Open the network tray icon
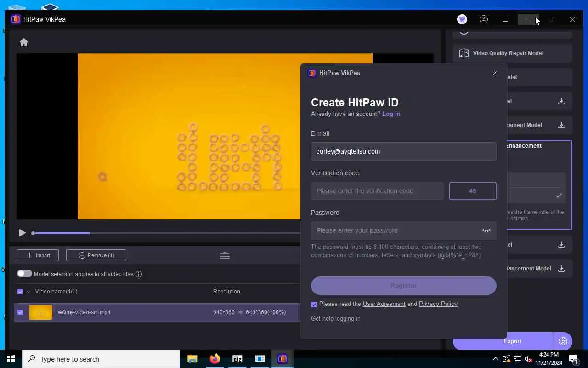Screen dimensions: 588x368 click(x=517, y=359)
